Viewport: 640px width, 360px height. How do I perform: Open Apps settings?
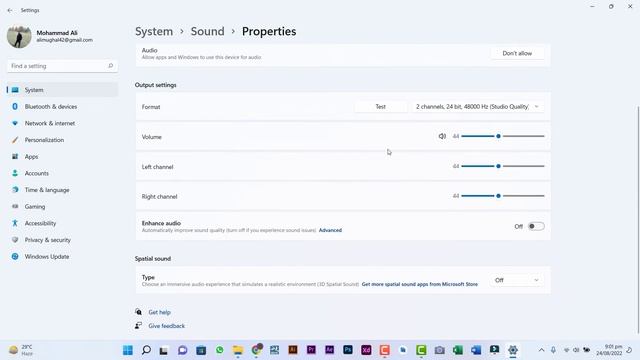click(62, 157)
